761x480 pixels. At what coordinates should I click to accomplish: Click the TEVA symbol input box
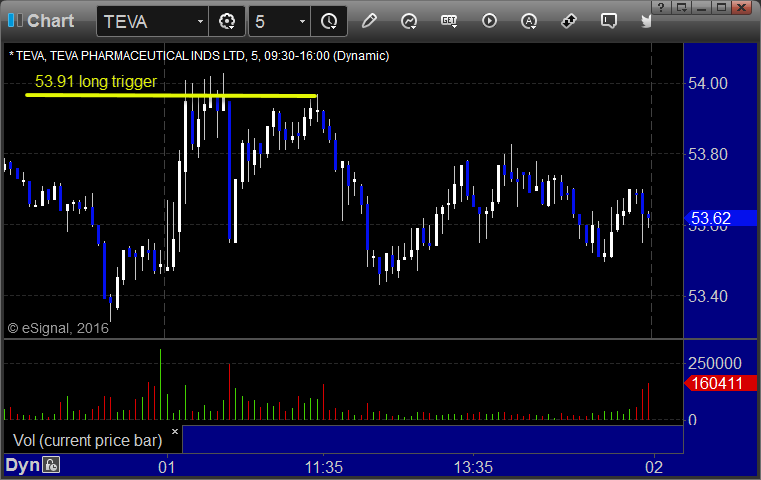coord(152,21)
